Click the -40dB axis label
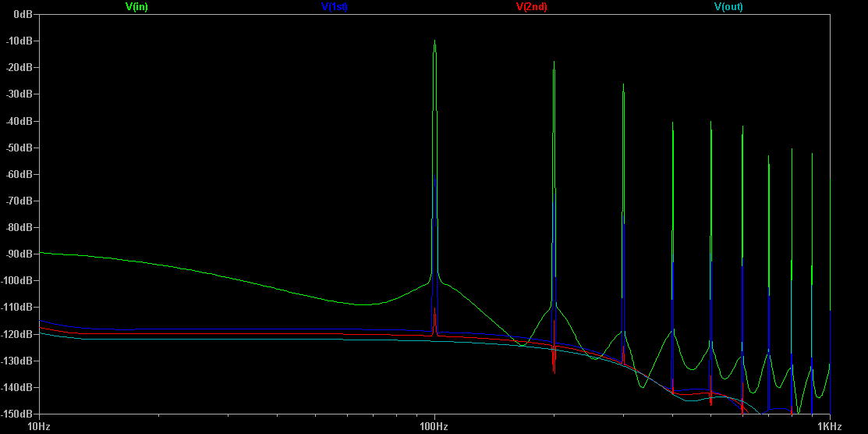The image size is (868, 434). coord(18,121)
